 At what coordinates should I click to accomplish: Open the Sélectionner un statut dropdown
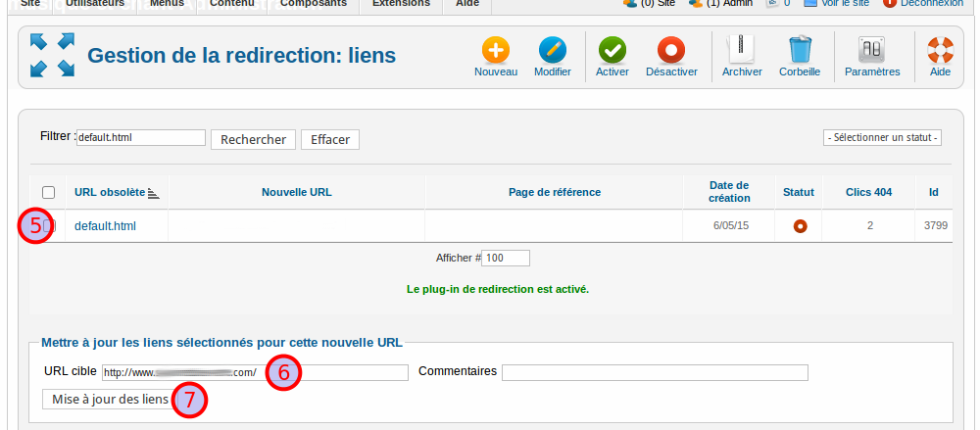coord(883,137)
